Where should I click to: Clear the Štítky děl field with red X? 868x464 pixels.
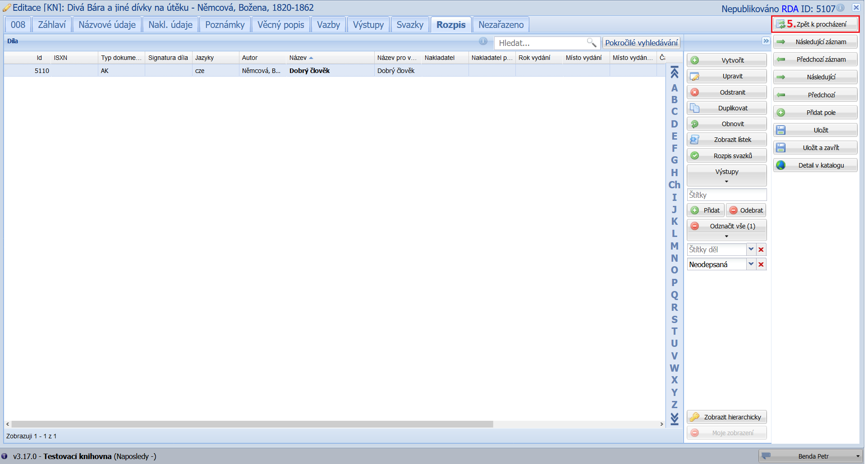(x=761, y=250)
